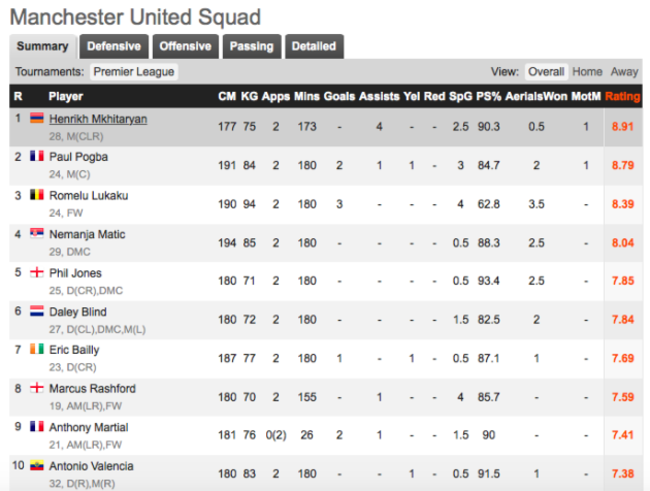Open Henrikh Mkhitaryan's player page
The height and width of the screenshot is (491, 650).
pyautogui.click(x=98, y=119)
